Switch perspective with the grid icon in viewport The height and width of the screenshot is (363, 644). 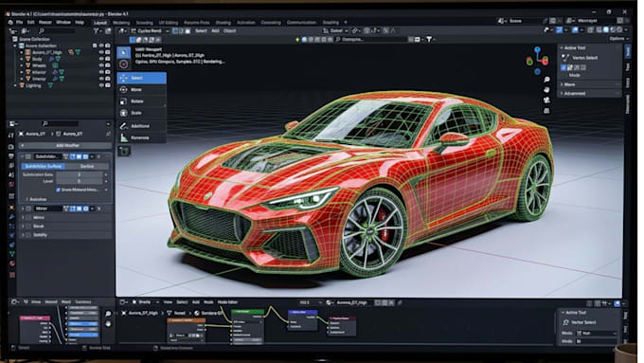pyautogui.click(x=546, y=111)
